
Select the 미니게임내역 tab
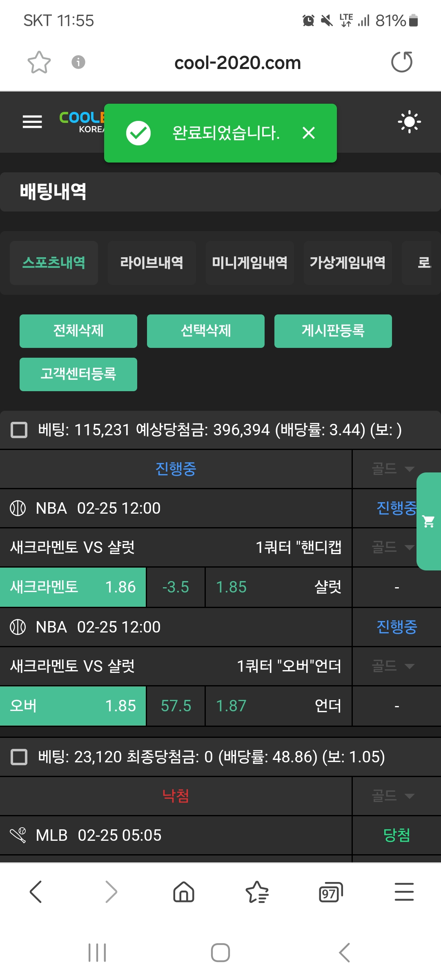pos(249,263)
